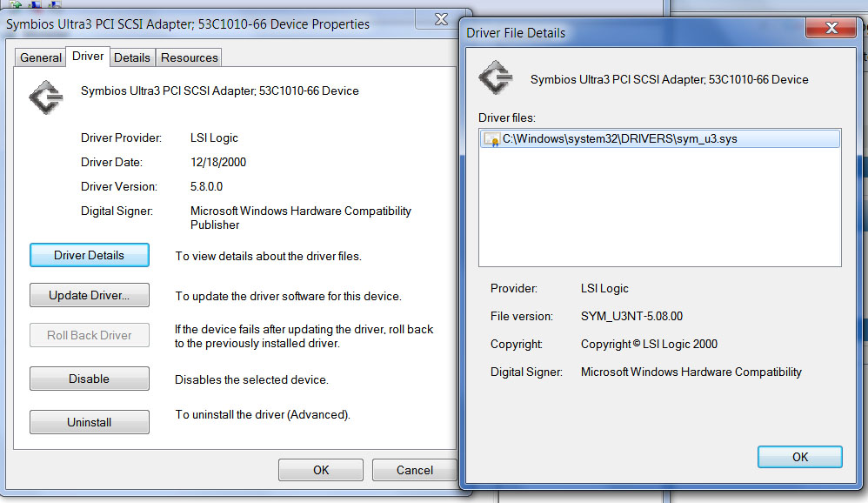Close the Device Properties window
This screenshot has width=868, height=503.
pos(441,19)
